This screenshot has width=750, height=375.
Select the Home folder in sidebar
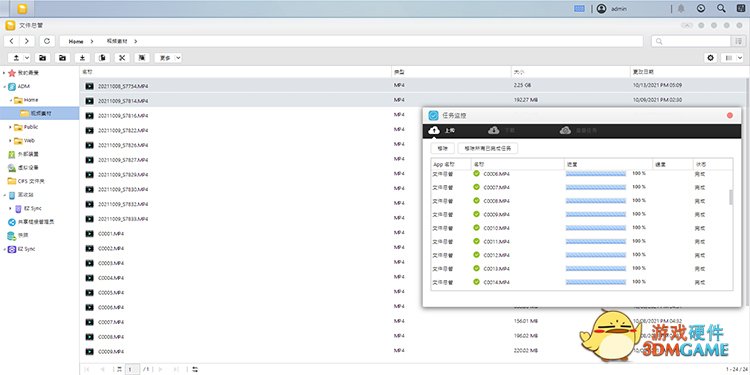pyautogui.click(x=26, y=100)
